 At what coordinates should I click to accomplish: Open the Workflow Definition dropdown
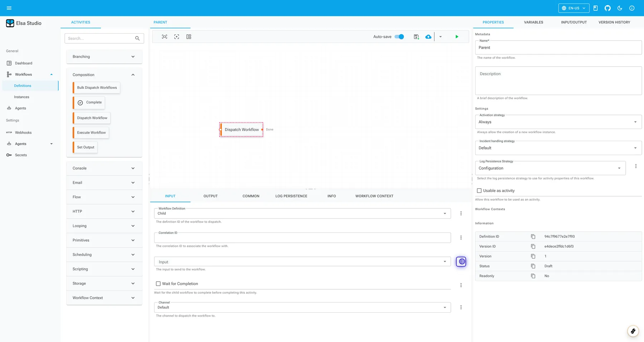(445, 213)
